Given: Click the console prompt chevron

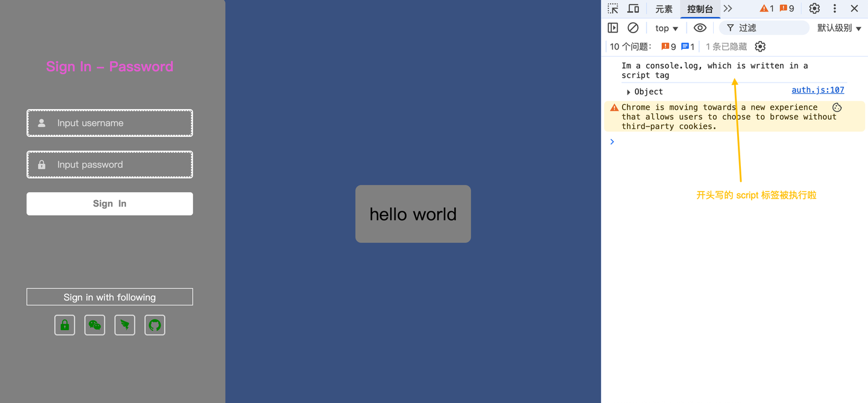Looking at the screenshot, I should [x=612, y=142].
